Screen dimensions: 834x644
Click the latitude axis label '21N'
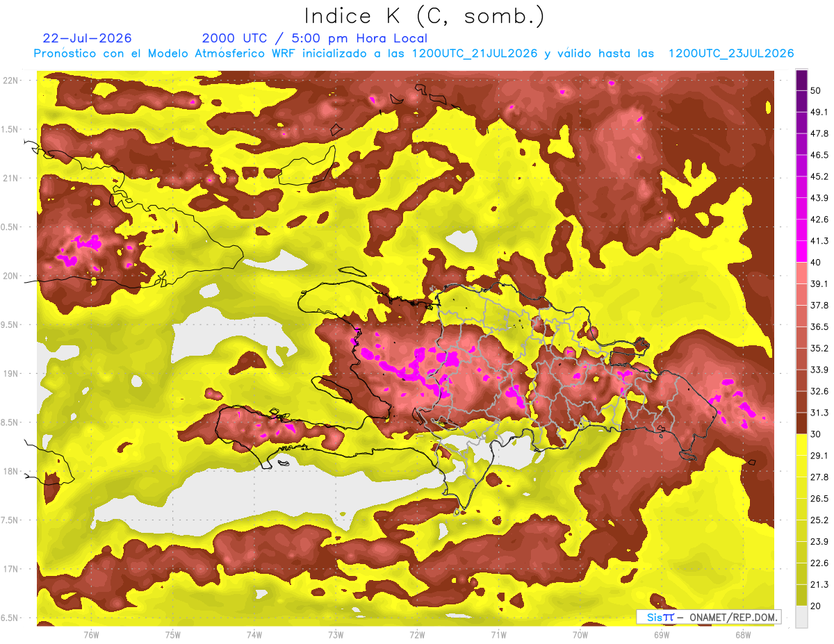12,178
